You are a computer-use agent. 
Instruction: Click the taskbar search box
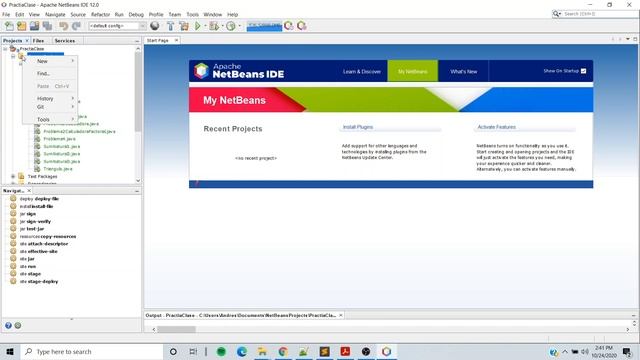tap(91, 351)
